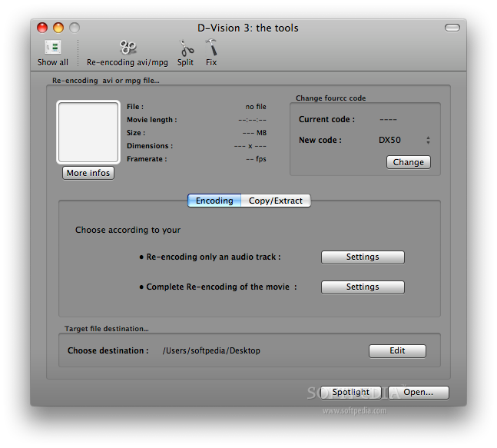Screen dimensions: 497x448
Task: Open Settings for audio track re-encoding
Action: pyautogui.click(x=363, y=257)
